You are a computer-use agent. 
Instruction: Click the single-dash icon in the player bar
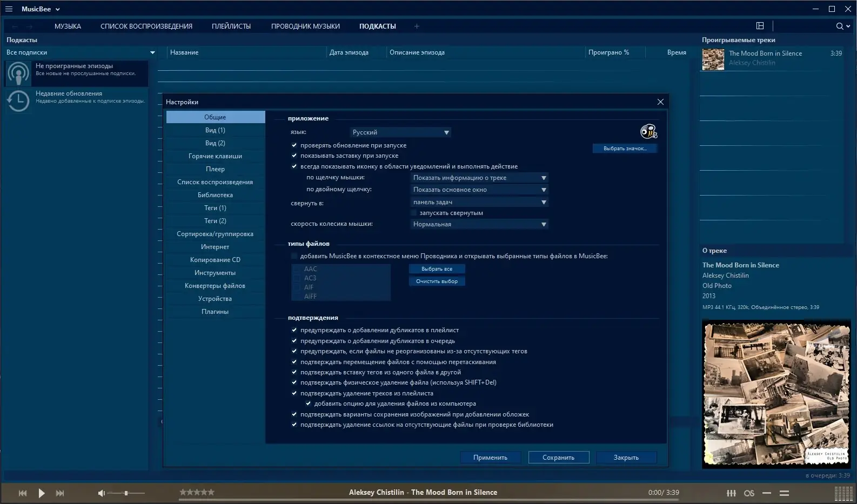pyautogui.click(x=767, y=493)
